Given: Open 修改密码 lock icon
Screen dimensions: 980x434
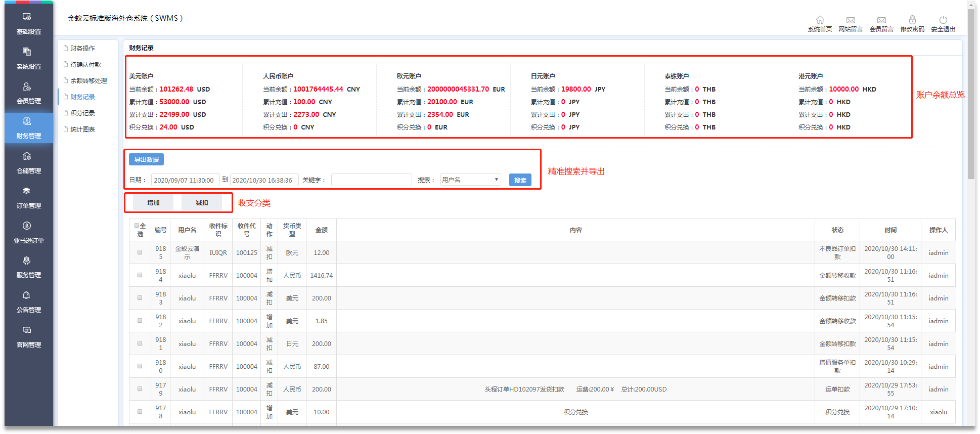Looking at the screenshot, I should click(x=912, y=20).
